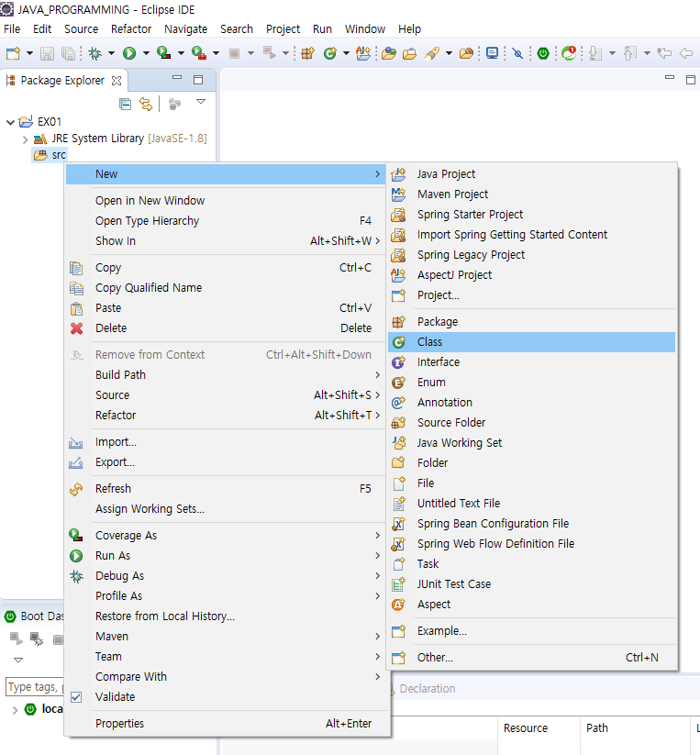The image size is (700, 755).
Task: Open the dropdown arrow next to Debug icon
Action: (111, 53)
